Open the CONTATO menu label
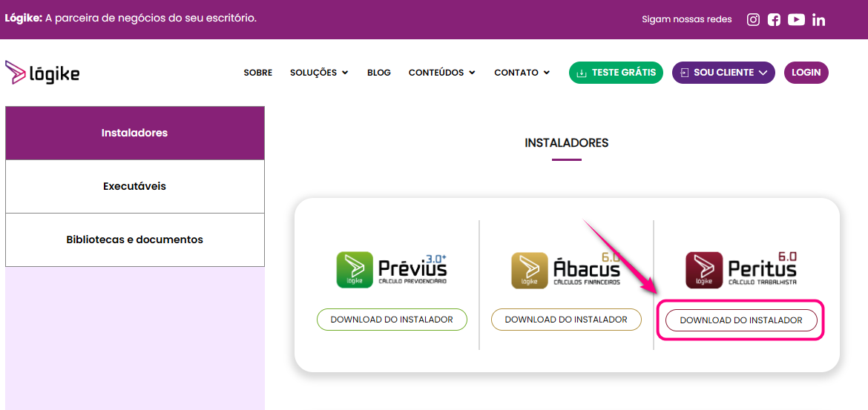This screenshot has height=410, width=868. 516,73
